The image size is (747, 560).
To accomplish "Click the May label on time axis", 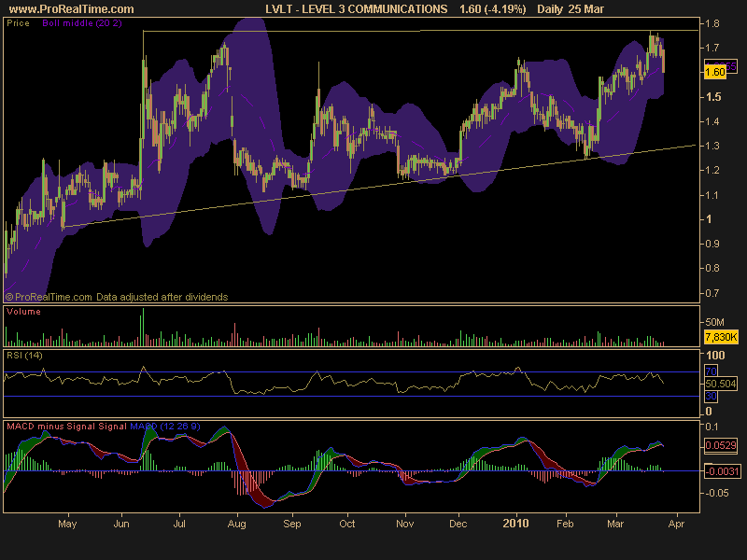I will (x=67, y=524).
